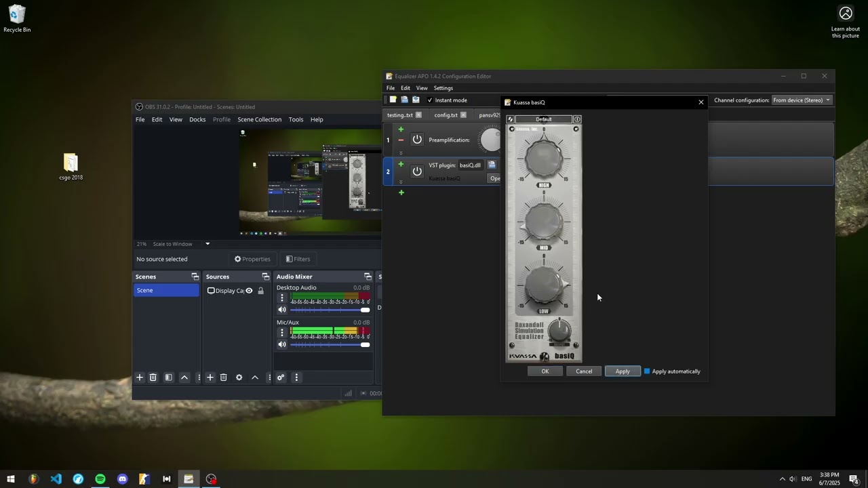
Task: Float the Scenes dock using its pop-out icon
Action: tap(195, 277)
